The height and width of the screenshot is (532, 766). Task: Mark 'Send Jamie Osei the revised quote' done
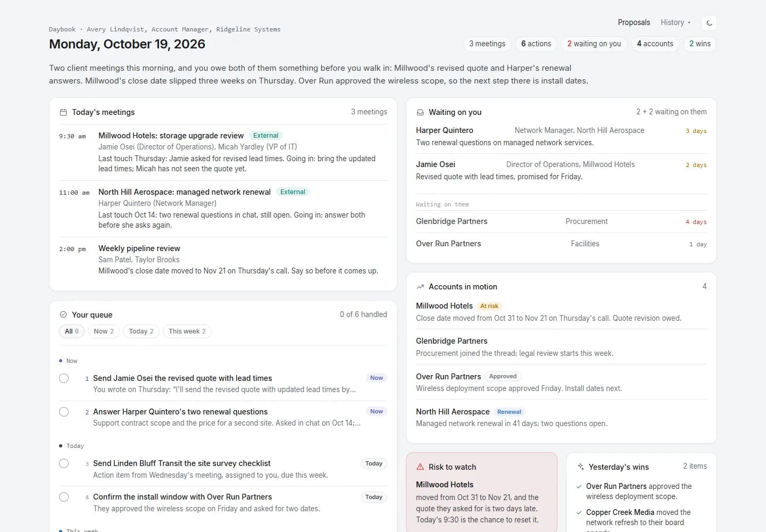(64, 378)
